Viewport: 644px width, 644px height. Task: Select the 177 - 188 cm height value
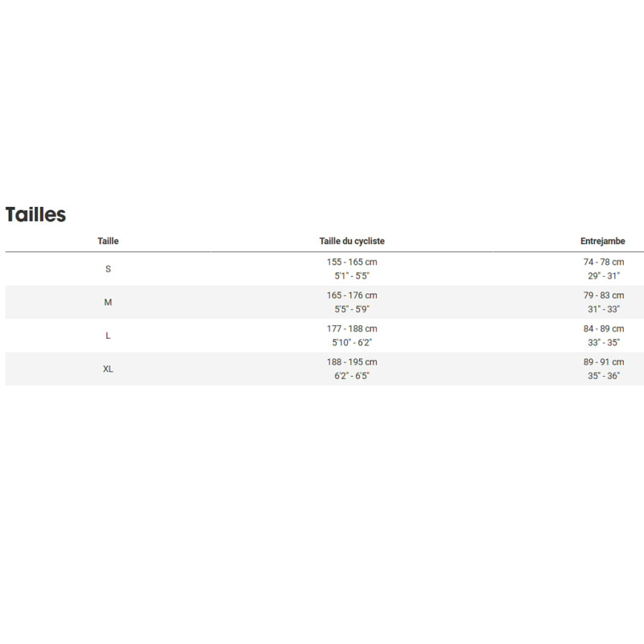pyautogui.click(x=352, y=328)
